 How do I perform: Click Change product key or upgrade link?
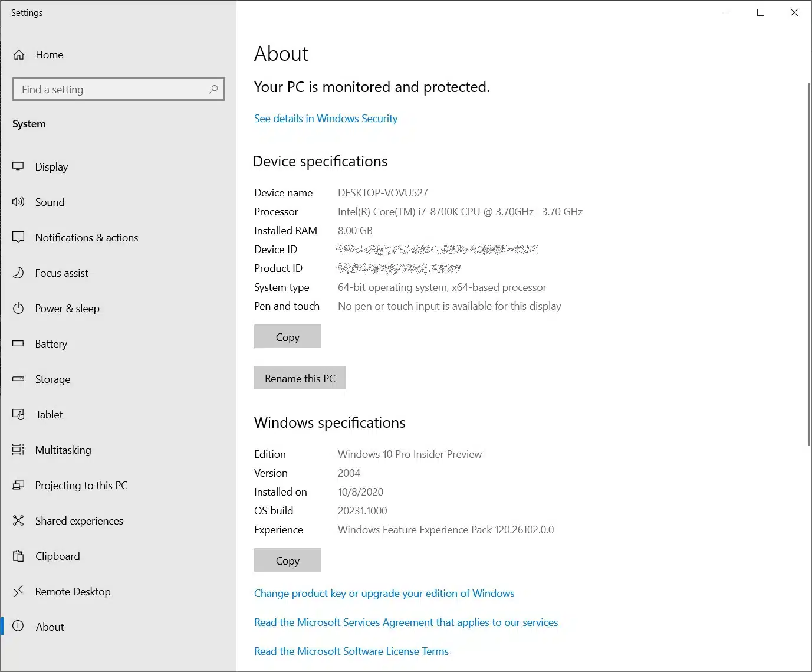tap(384, 594)
